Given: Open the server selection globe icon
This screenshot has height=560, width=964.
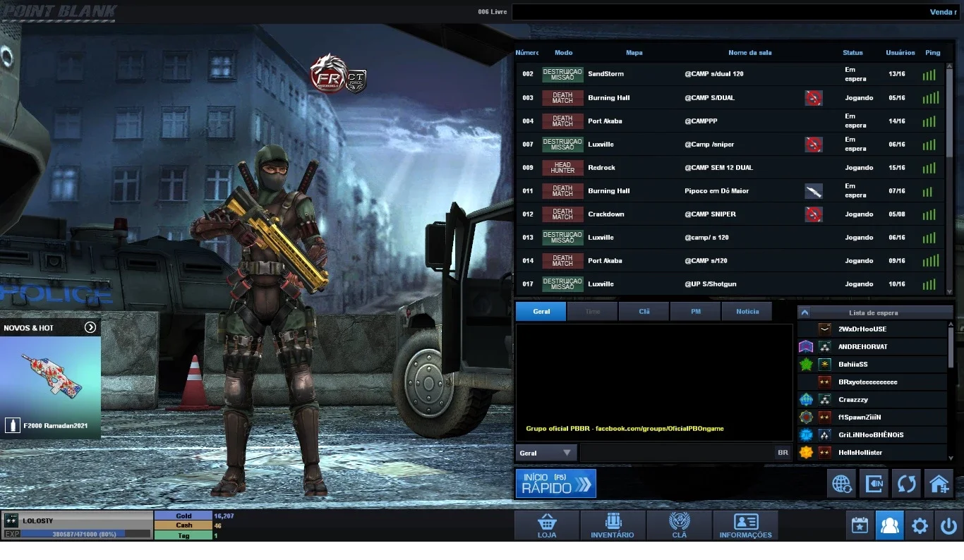Looking at the screenshot, I should 841,485.
